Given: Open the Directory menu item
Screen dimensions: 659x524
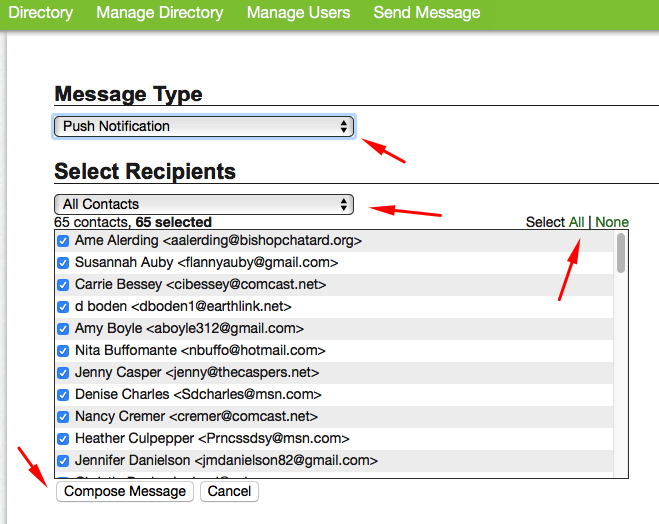Looking at the screenshot, I should coord(40,13).
